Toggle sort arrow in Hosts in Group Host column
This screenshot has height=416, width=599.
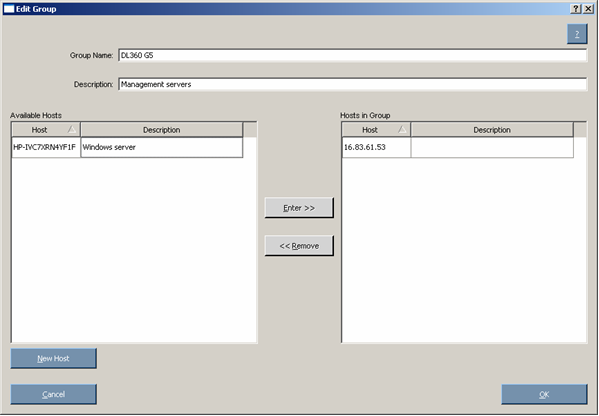point(402,129)
